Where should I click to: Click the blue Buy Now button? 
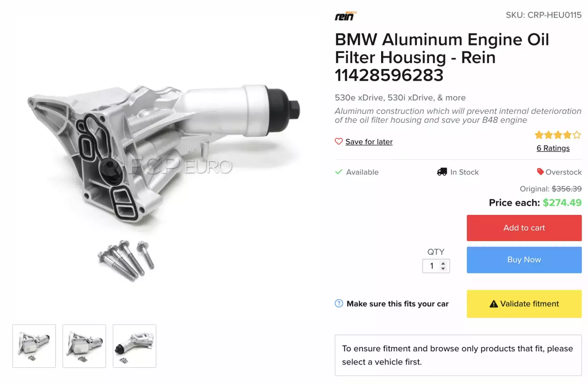pyautogui.click(x=524, y=260)
